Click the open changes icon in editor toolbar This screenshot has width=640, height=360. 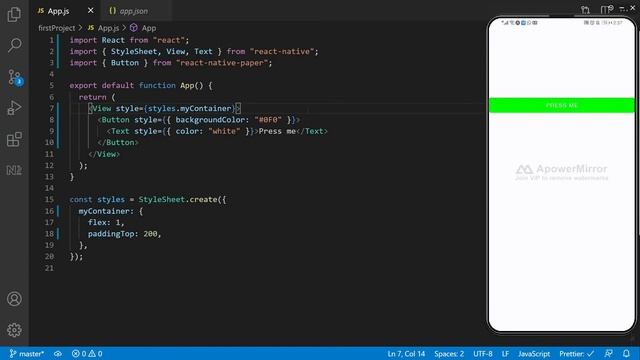coord(585,9)
